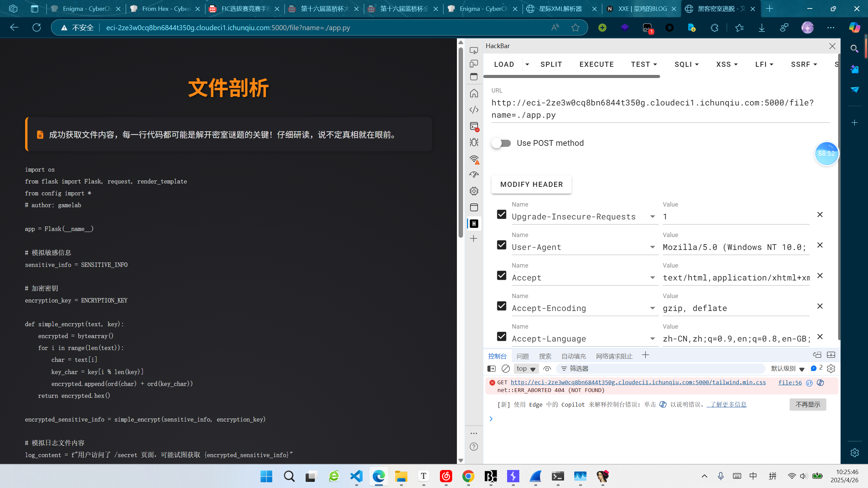Expand the SQLI dropdown menu

pos(686,64)
